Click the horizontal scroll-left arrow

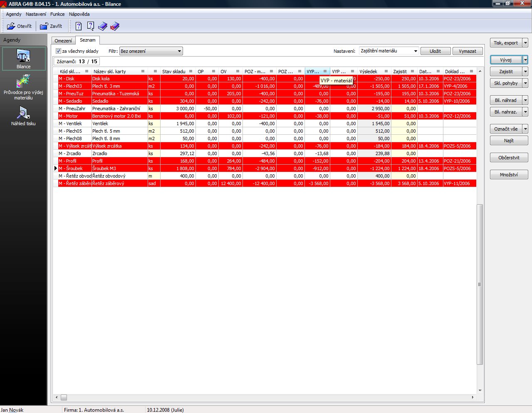tap(56, 397)
